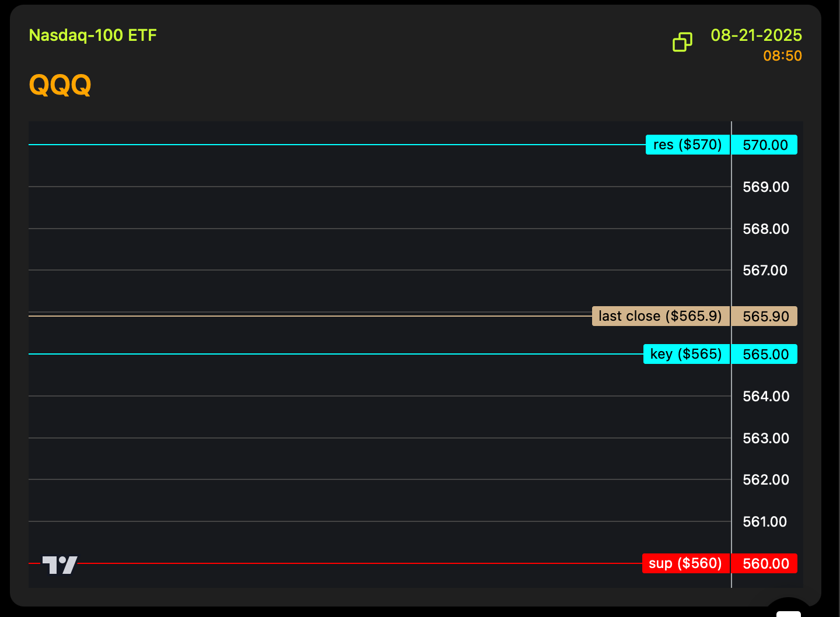The width and height of the screenshot is (840, 617).
Task: Click the 563.00 price axis label
Action: (x=765, y=439)
